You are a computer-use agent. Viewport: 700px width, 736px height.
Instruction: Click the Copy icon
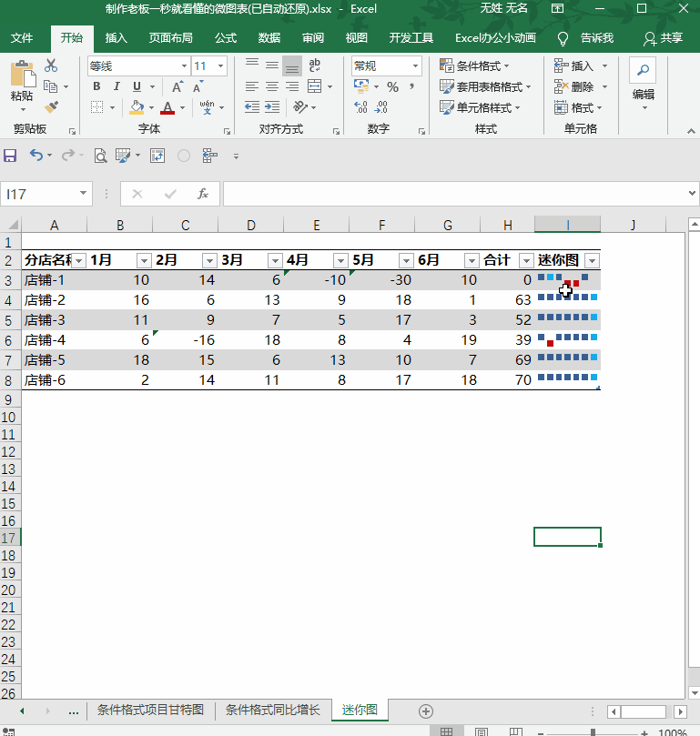click(50, 86)
